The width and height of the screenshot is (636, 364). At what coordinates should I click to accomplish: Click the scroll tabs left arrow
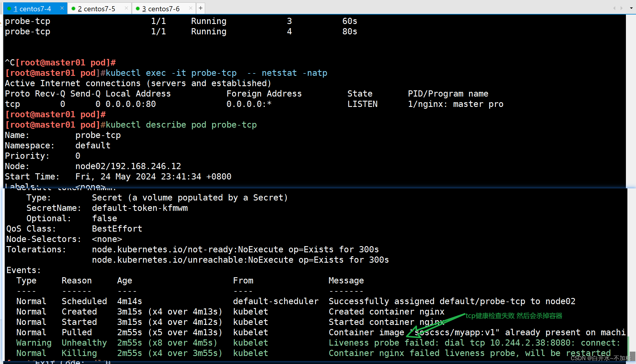pos(614,8)
